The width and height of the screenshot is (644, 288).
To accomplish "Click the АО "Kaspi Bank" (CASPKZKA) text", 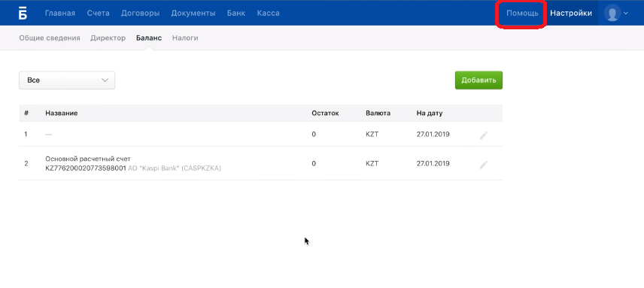I will click(175, 168).
